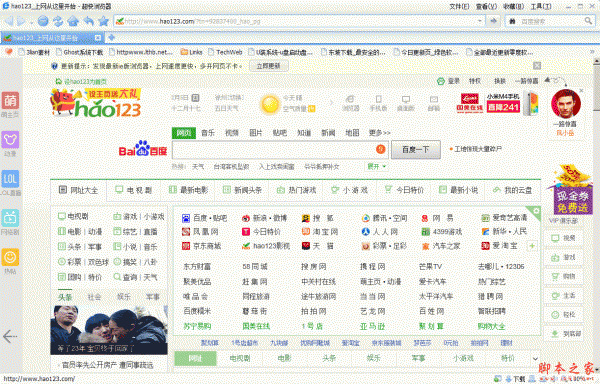Close the update notification bar
The width and height of the screenshot is (600, 384).
coord(537,66)
